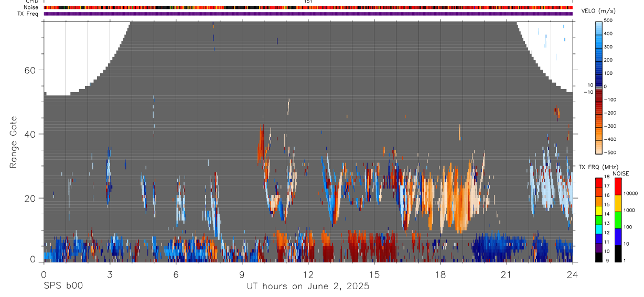Click the "400" label on the velocity scale

(609, 34)
